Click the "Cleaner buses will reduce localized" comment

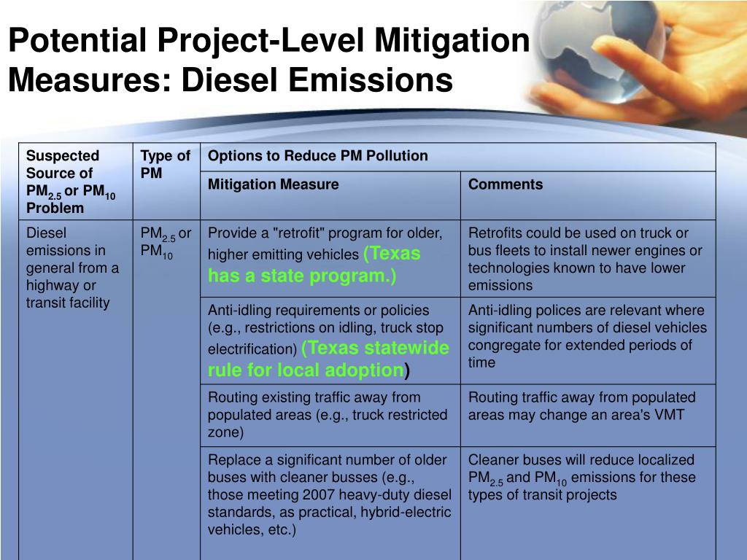(x=589, y=503)
